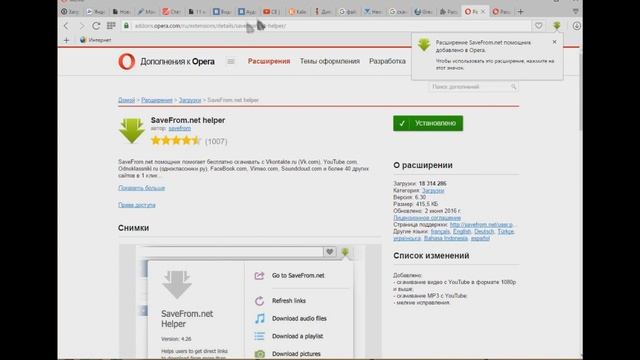Open the Интернет bookmark

tap(96, 40)
